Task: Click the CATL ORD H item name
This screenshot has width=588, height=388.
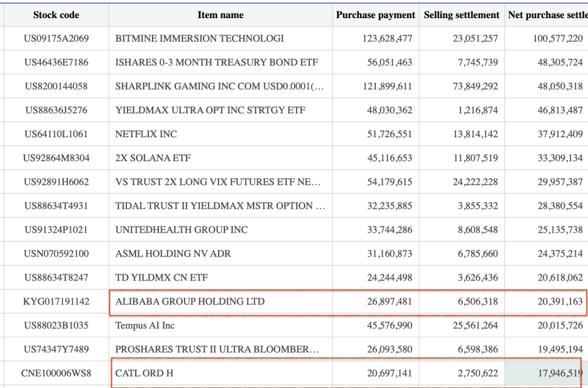Action: point(144,373)
